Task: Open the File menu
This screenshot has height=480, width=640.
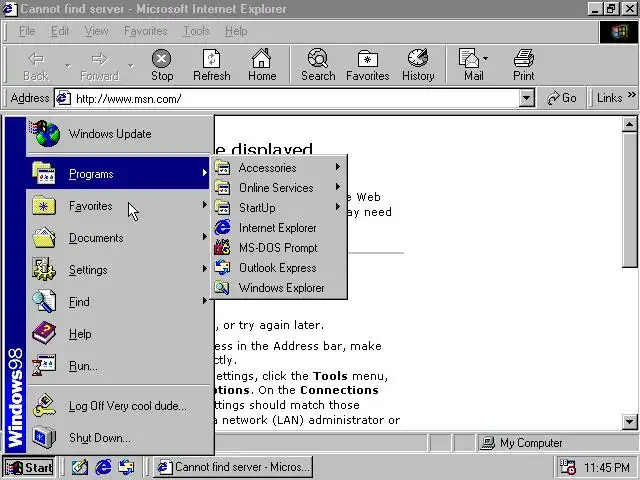Action: [27, 31]
